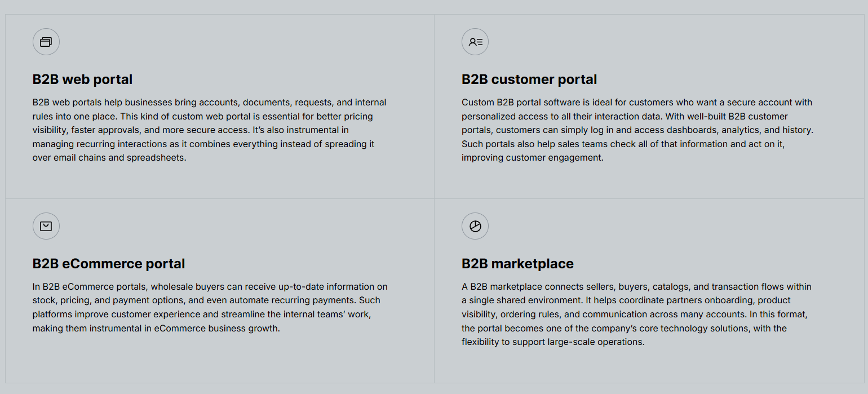
Task: Click the B2B web portal description paragraph
Action: [x=210, y=130]
